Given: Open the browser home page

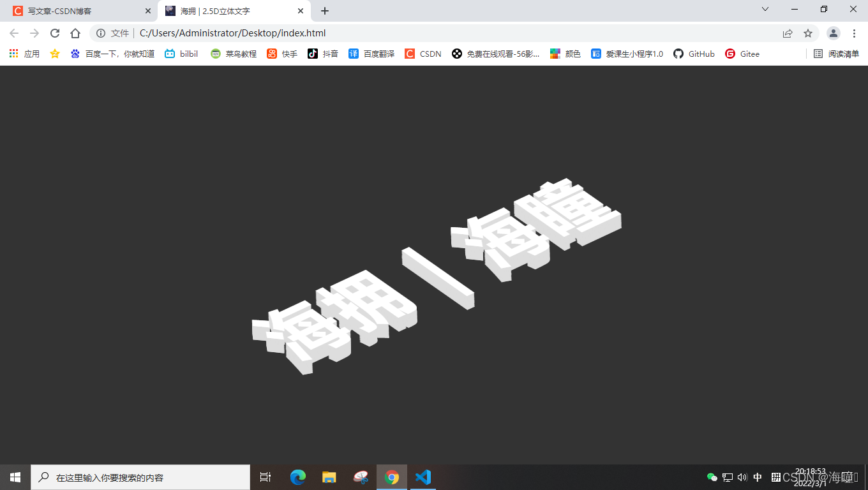Looking at the screenshot, I should click(75, 33).
